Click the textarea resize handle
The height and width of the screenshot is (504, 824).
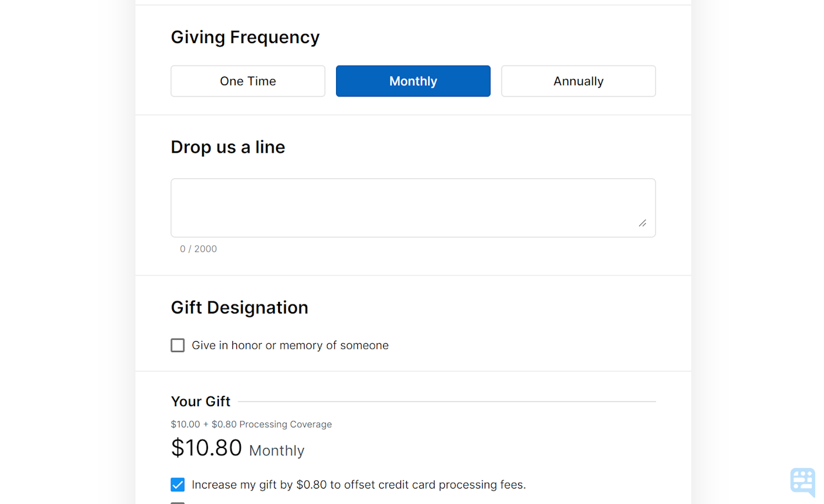click(x=643, y=223)
